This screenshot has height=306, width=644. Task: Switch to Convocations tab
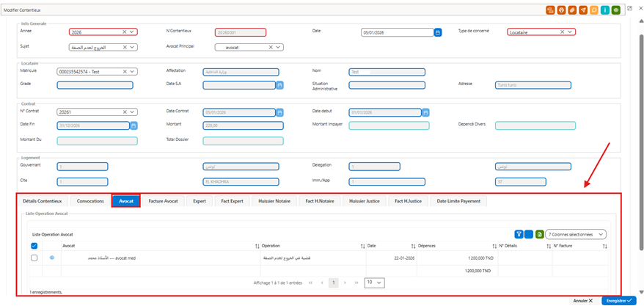pos(90,201)
